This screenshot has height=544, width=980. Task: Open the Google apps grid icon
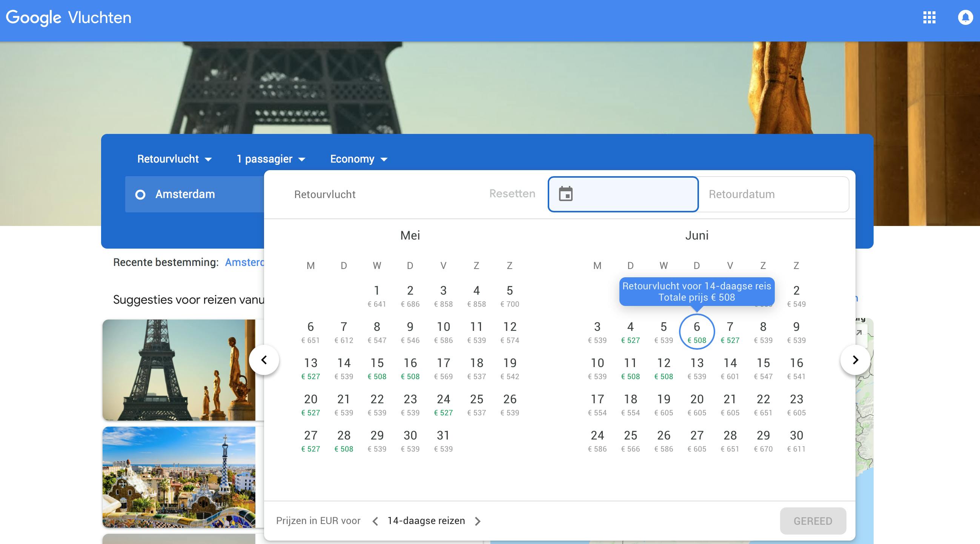(x=929, y=17)
